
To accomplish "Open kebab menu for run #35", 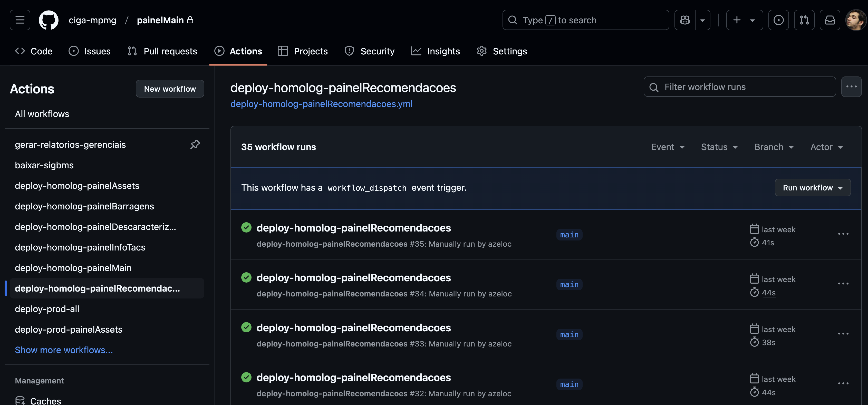I will [x=843, y=234].
